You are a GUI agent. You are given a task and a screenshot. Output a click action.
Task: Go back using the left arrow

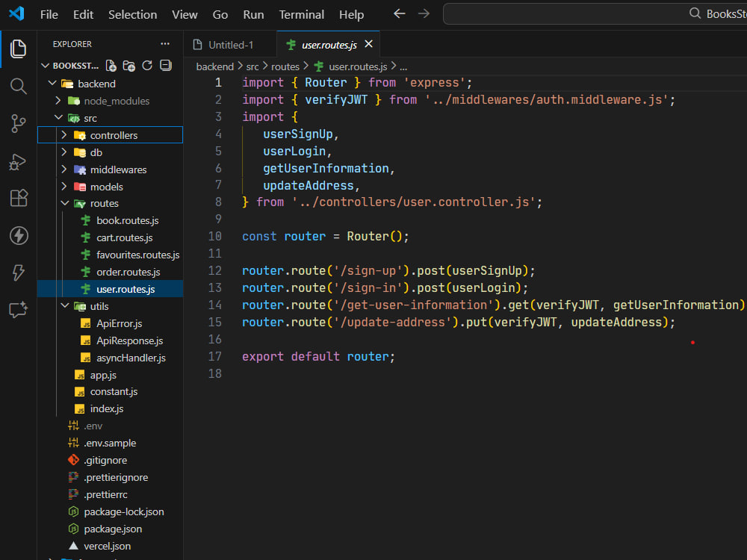399,13
